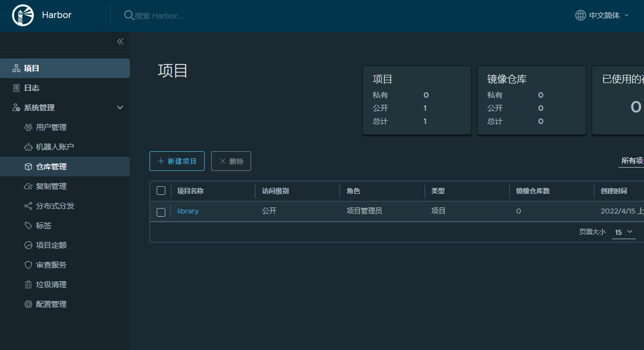The height and width of the screenshot is (350, 644).
Task: Click the X icon in 删除 button
Action: point(223,161)
